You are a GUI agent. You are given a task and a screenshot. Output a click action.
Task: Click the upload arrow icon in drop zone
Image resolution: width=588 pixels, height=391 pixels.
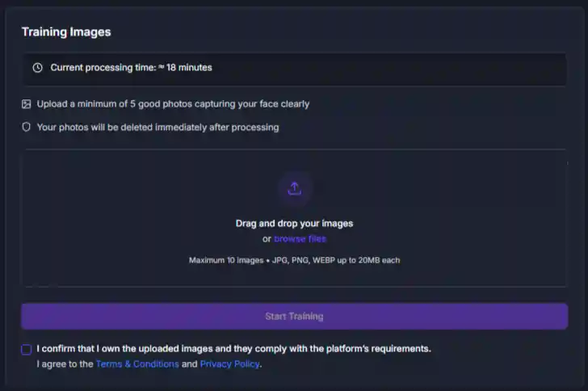[x=295, y=188]
